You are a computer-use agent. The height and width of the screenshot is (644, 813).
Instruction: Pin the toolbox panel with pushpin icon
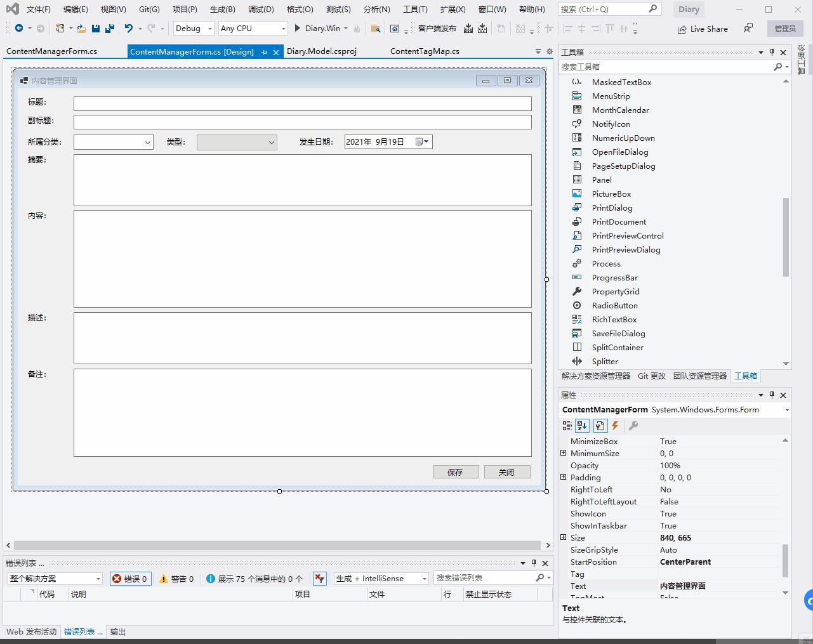click(772, 52)
